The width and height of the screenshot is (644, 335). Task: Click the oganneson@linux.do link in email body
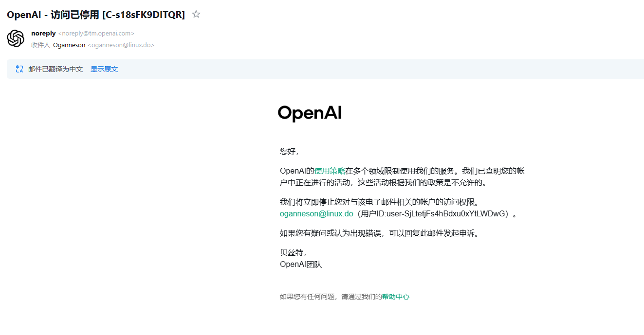pos(316,213)
